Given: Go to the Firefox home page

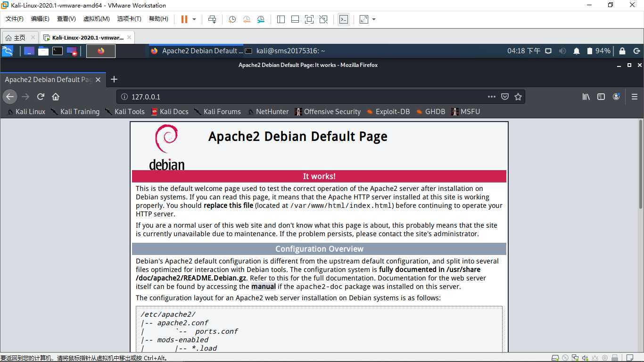Looking at the screenshot, I should pos(56,97).
